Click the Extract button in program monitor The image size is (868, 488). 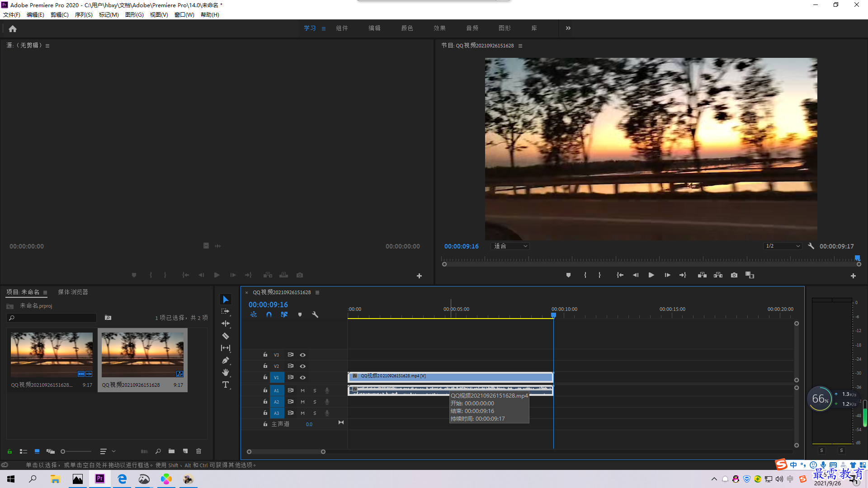tap(718, 275)
